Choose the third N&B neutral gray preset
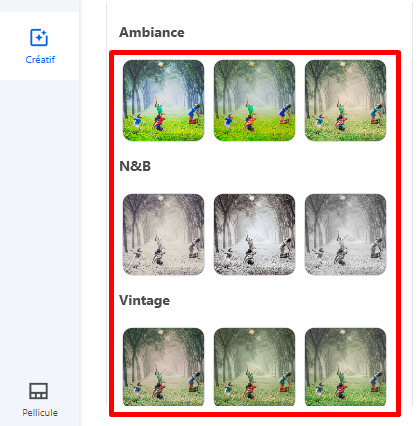The width and height of the screenshot is (419, 426). tap(345, 234)
